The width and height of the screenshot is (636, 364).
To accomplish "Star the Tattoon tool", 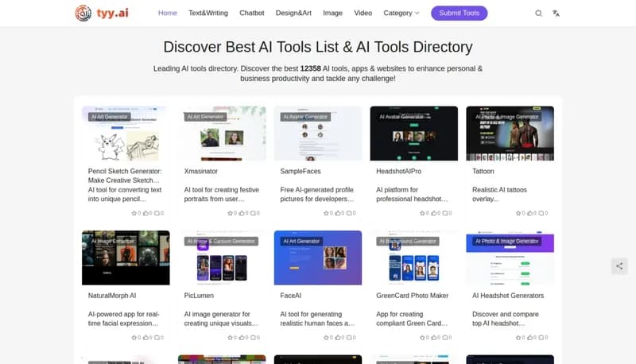I will (518, 213).
